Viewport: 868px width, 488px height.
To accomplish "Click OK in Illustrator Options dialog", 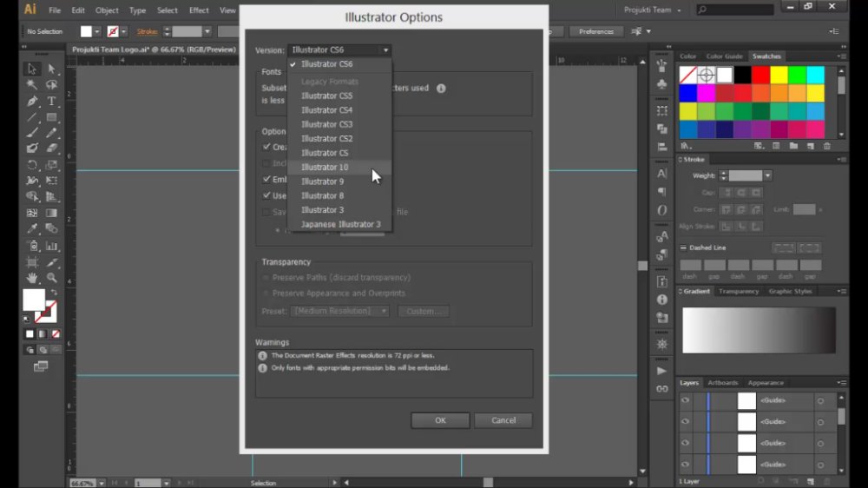I will pos(440,420).
